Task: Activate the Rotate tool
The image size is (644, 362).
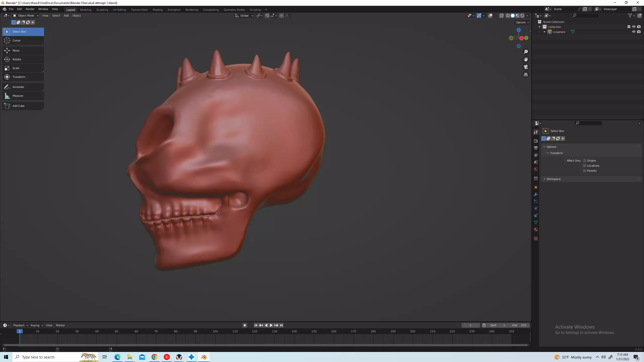Action: 23,59
